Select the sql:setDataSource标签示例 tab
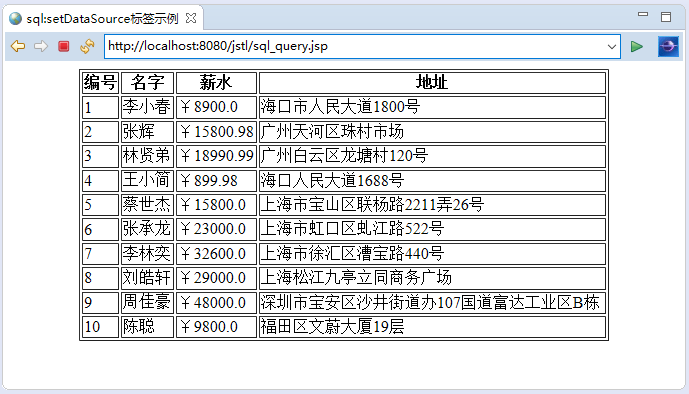Viewport: 689px width, 394px height. click(x=102, y=18)
